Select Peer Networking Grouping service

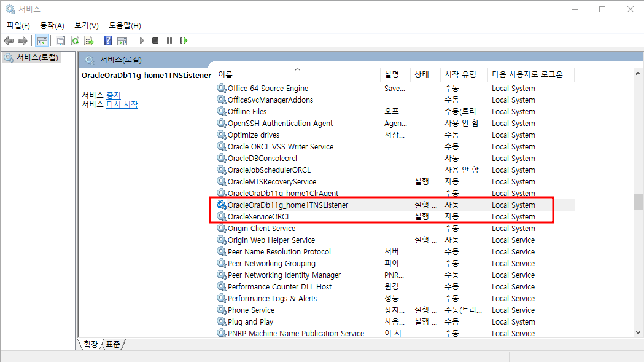point(271,263)
